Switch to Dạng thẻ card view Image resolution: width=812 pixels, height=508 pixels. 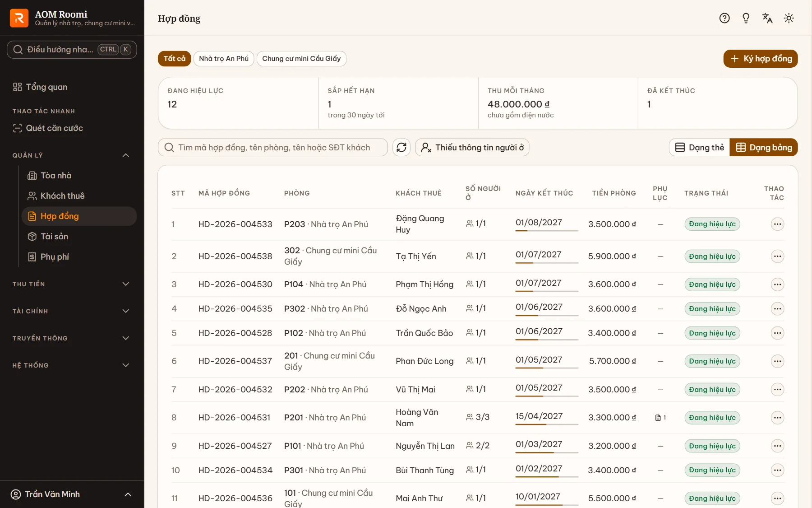tap(700, 147)
